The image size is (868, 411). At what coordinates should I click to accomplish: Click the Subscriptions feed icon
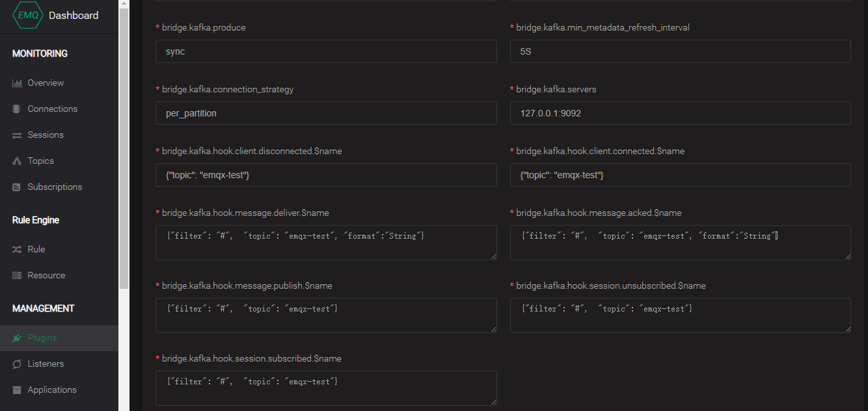click(17, 187)
